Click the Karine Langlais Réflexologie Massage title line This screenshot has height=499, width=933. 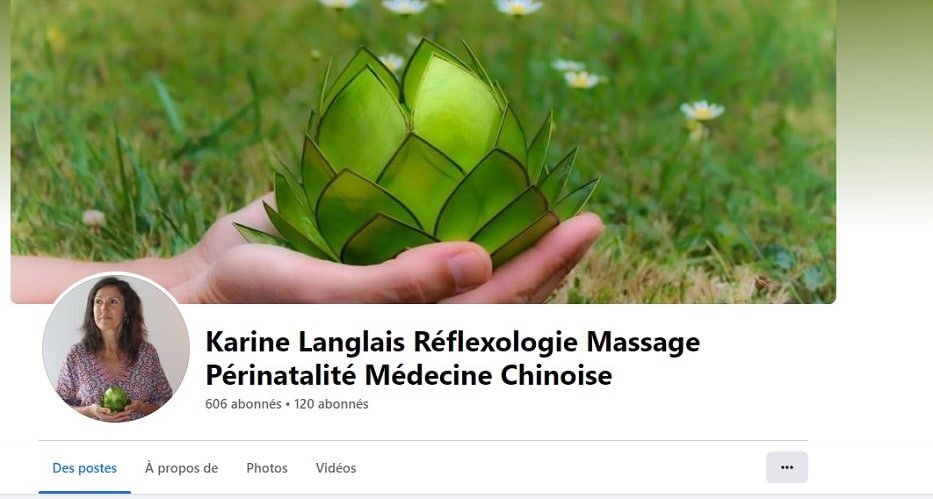tap(453, 342)
